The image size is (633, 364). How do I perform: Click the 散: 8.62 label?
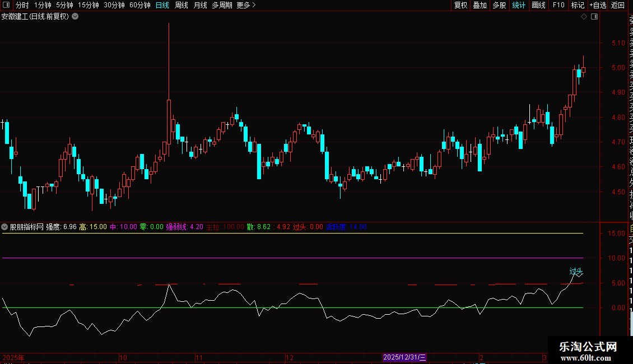click(259, 227)
